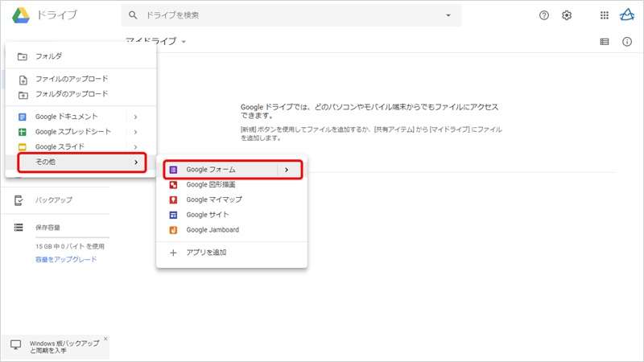Open search options dropdown arrow
The image size is (644, 362).
tap(448, 15)
